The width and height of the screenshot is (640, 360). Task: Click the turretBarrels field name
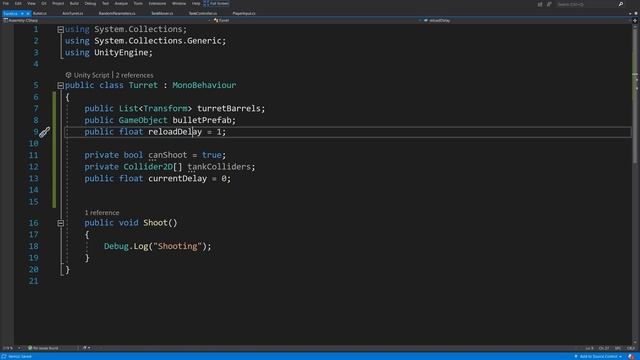229,109
